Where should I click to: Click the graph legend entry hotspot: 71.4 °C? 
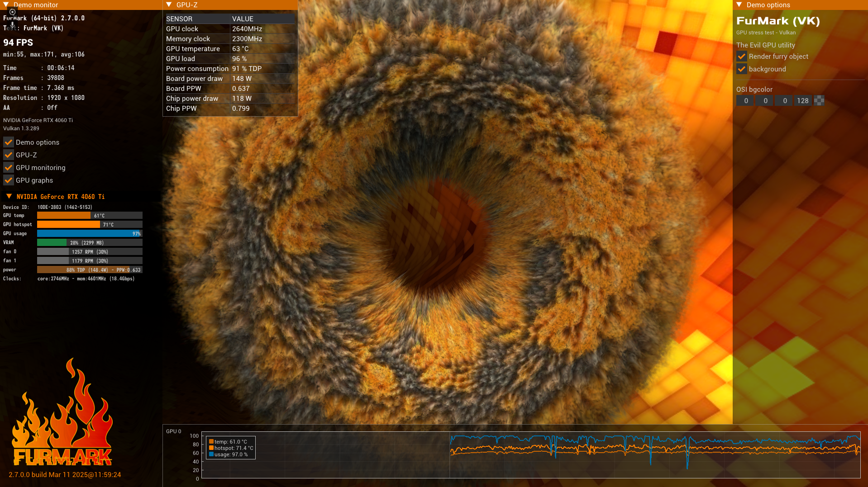231,448
